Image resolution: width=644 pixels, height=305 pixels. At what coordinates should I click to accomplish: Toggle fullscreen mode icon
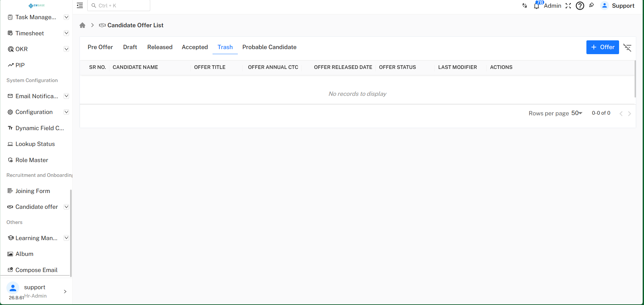(x=568, y=6)
